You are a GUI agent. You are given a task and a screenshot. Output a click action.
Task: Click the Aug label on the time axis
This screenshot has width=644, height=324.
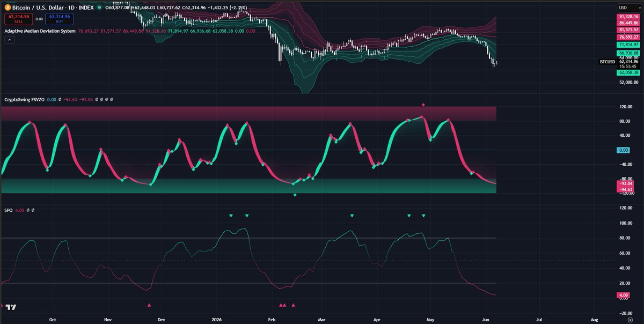594,319
